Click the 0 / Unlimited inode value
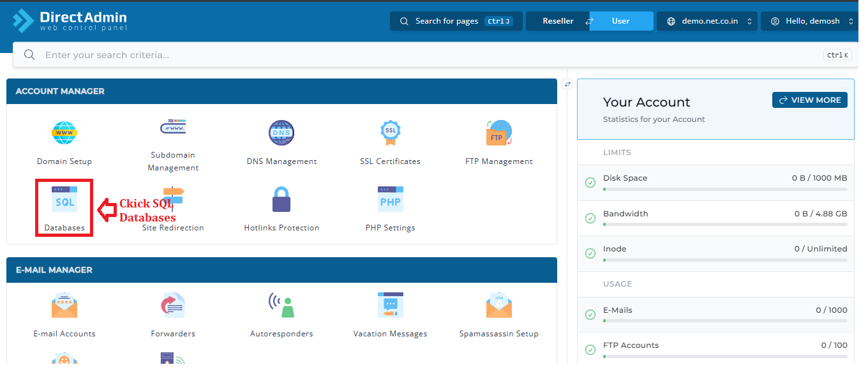The height and width of the screenshot is (367, 868). pos(821,249)
